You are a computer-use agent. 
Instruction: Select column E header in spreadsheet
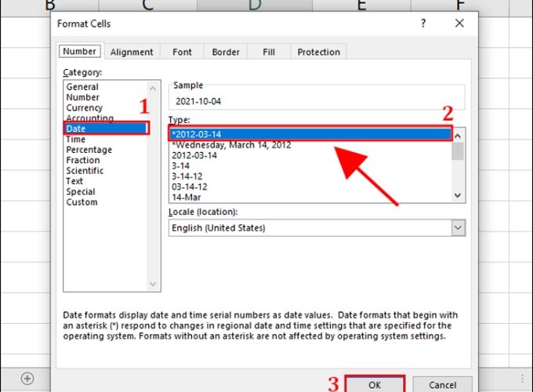pos(361,7)
